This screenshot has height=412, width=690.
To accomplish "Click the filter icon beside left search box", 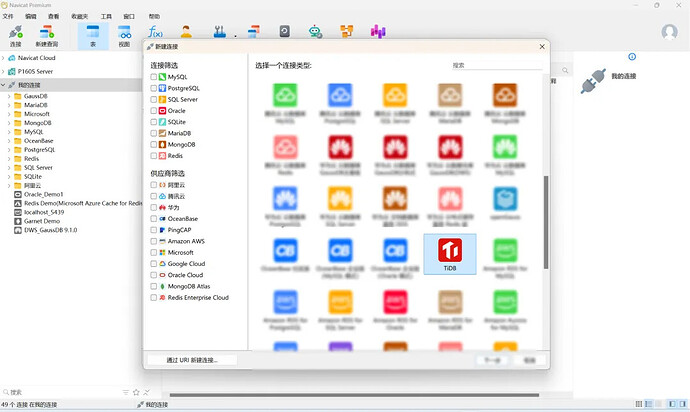I will click(x=126, y=392).
